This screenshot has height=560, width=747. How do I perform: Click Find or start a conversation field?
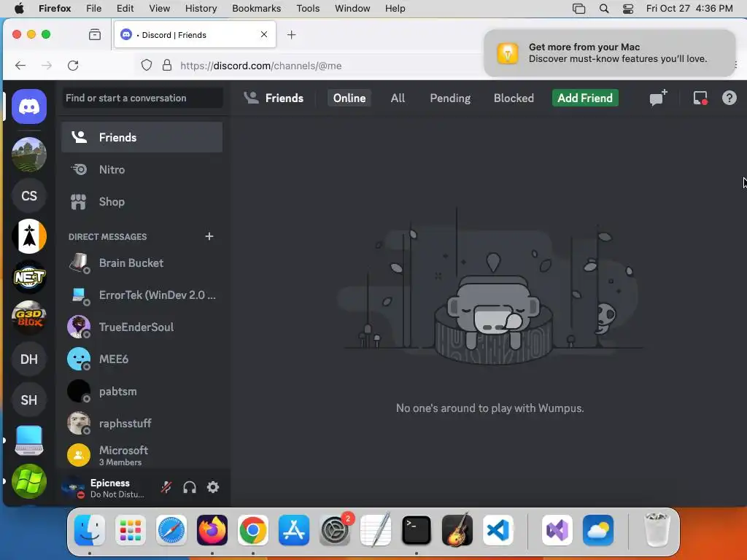[x=142, y=98]
